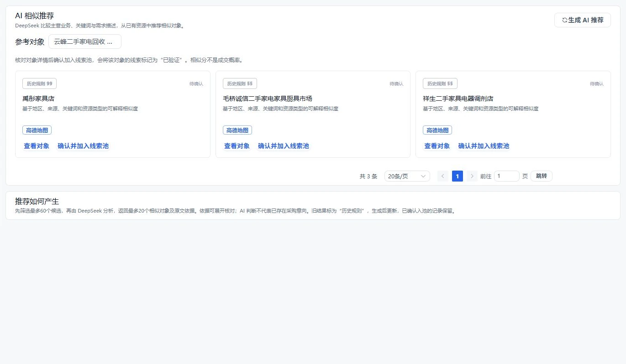Go to next page arrow
The height and width of the screenshot is (364, 626).
point(472,176)
